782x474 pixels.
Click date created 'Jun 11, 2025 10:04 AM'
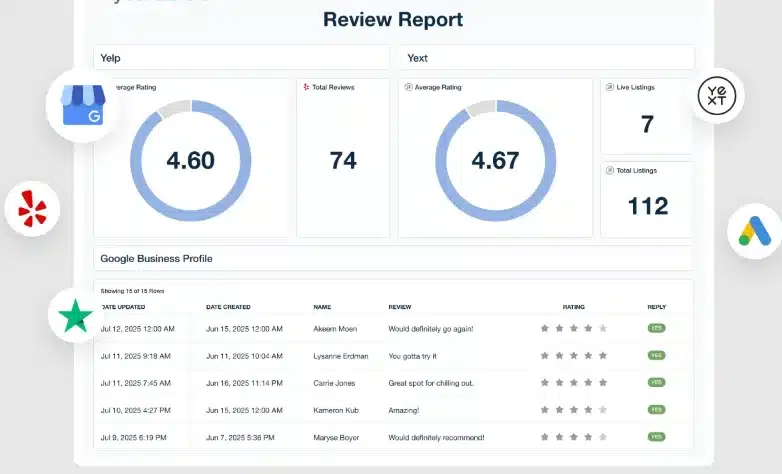244,356
